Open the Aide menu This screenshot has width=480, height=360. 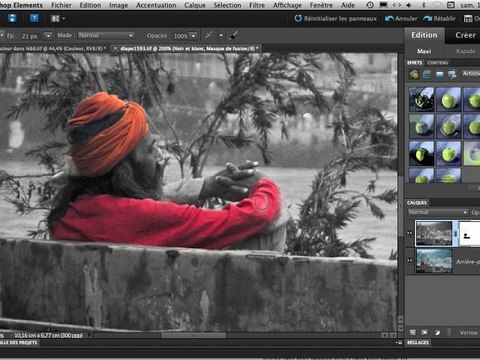coord(348,5)
